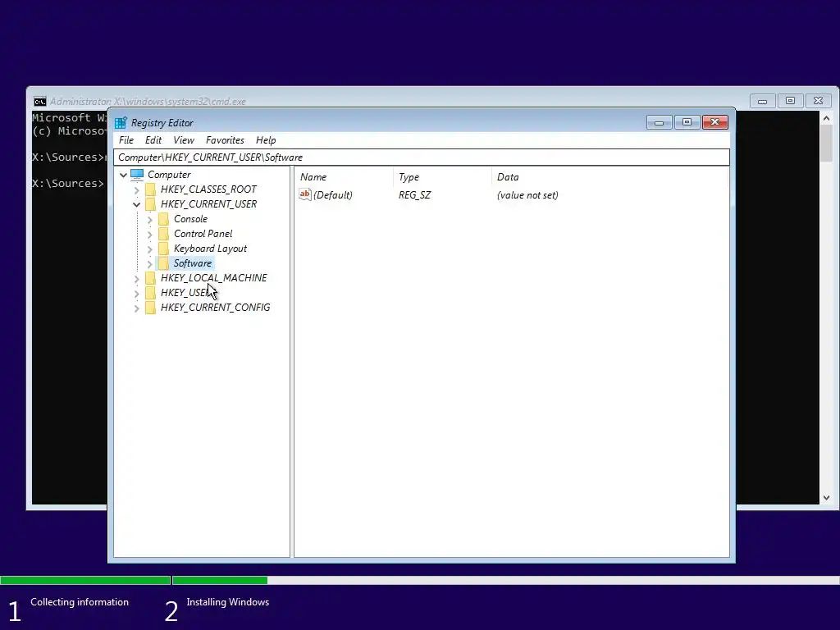840x630 pixels.
Task: Click the HKEY_CURRENT_CONFIG folder icon
Action: pyautogui.click(x=151, y=308)
